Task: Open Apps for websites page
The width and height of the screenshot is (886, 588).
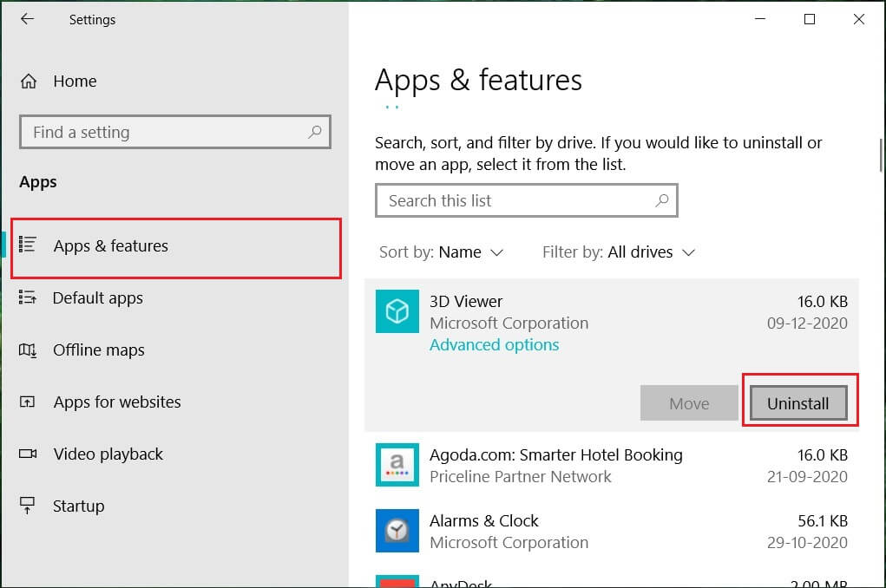Action: 117,402
